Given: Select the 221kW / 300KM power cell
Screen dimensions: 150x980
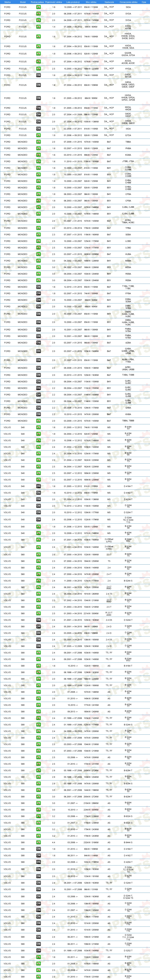Looking at the screenshot, I should 91,614.
